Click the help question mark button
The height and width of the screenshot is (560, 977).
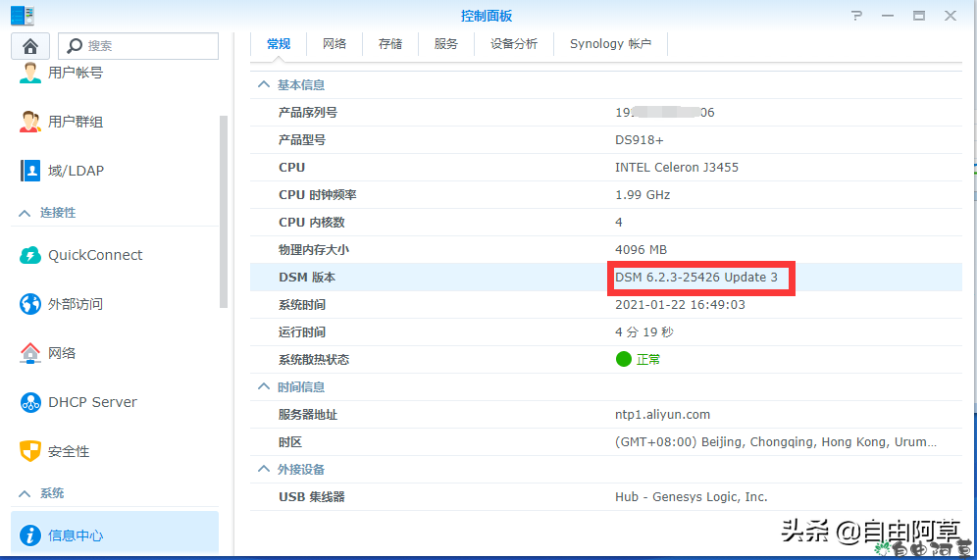(x=856, y=16)
